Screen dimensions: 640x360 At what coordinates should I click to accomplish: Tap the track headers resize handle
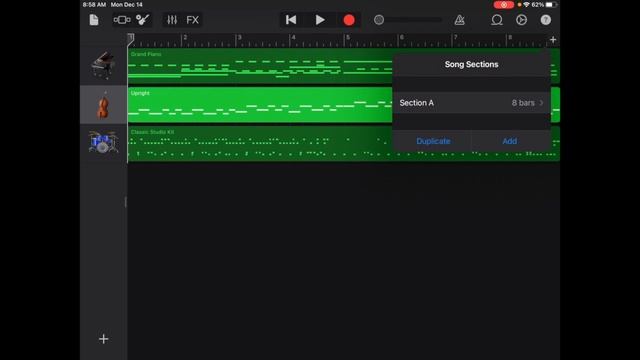click(126, 202)
